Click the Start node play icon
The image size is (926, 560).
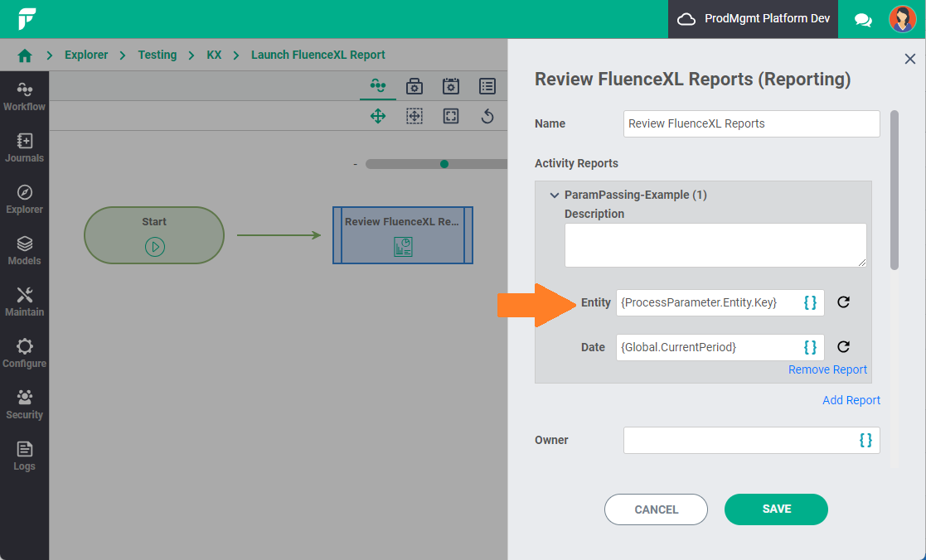click(x=155, y=247)
